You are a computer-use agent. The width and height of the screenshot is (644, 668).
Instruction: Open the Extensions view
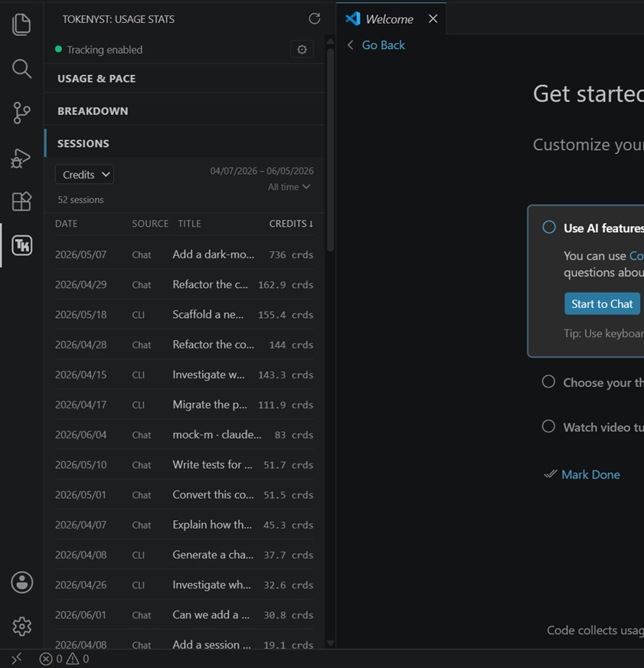click(21, 201)
